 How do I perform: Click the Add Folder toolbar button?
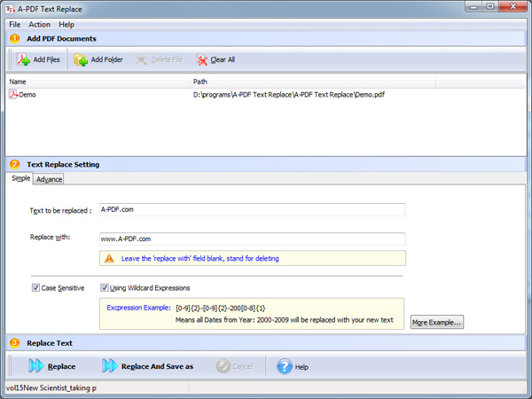(98, 59)
